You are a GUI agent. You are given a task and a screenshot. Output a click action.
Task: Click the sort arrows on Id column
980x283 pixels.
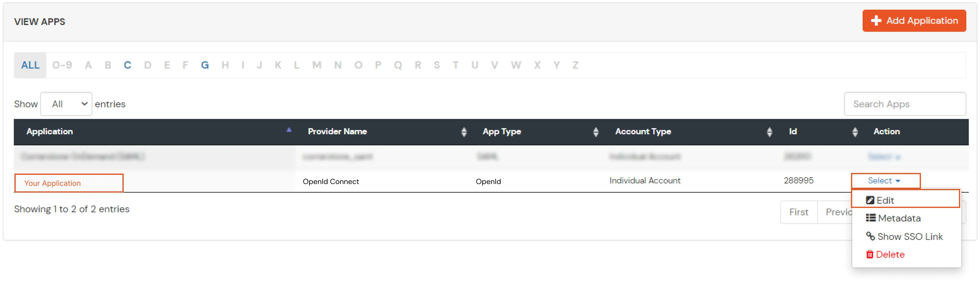[856, 132]
